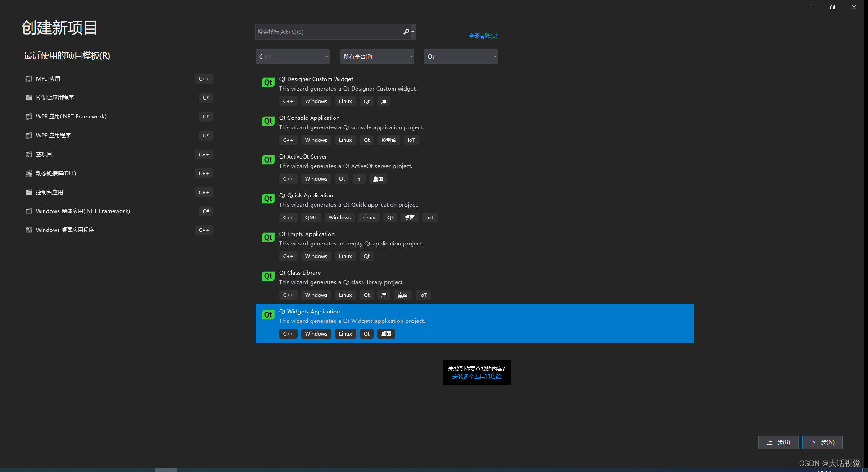
Task: Select the Qt ActiveQt Server template icon
Action: pos(268,160)
